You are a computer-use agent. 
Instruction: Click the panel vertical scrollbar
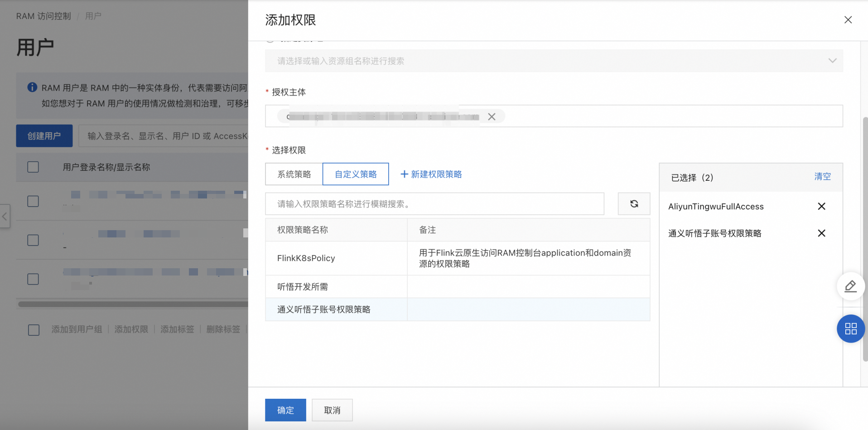click(865, 239)
